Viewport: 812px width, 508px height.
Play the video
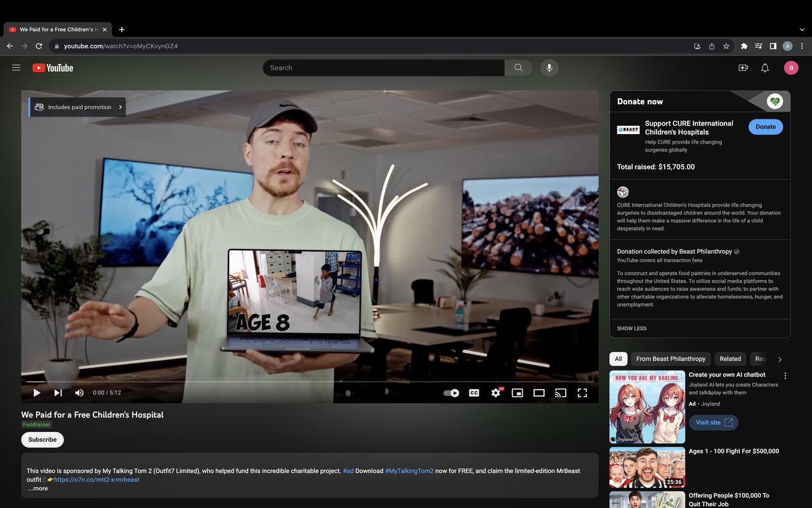(36, 392)
